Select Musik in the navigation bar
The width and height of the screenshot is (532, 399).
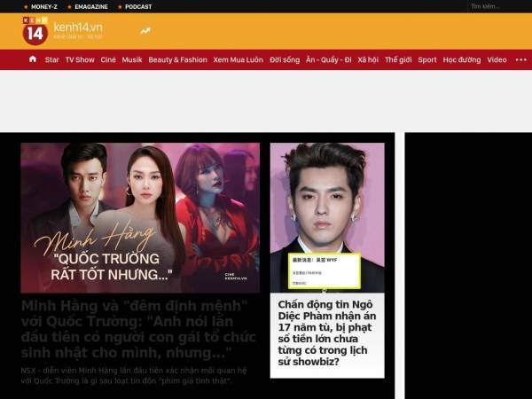point(132,59)
